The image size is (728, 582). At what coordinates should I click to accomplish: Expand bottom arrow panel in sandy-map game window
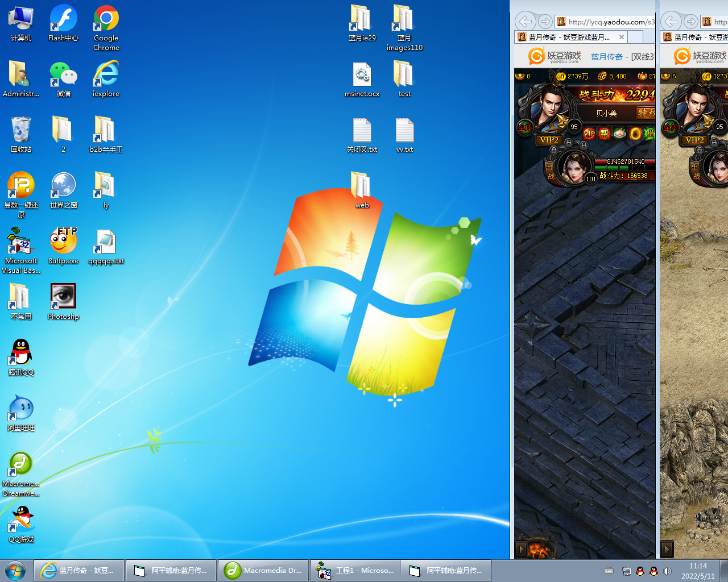pyautogui.click(x=667, y=550)
